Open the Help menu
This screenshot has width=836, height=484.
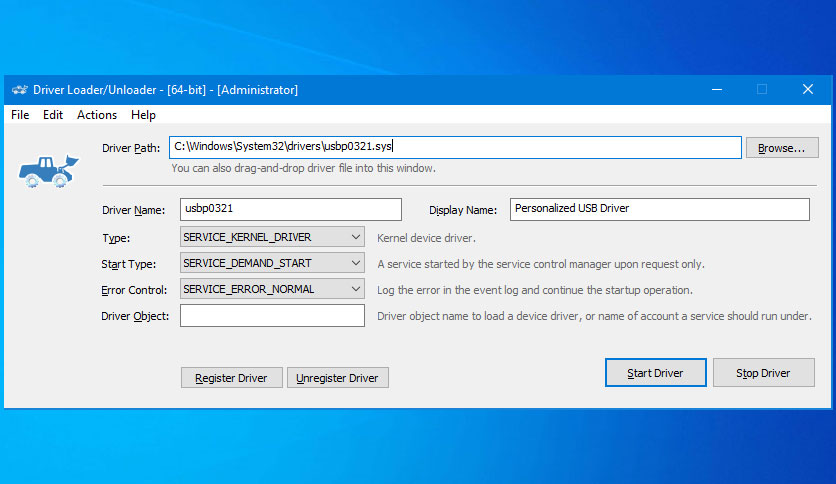pyautogui.click(x=143, y=115)
